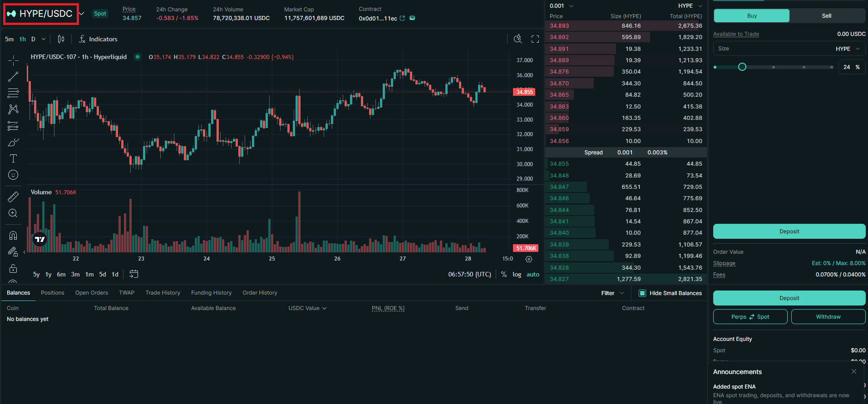Select the text annotation tool
The image size is (868, 404).
tap(13, 158)
